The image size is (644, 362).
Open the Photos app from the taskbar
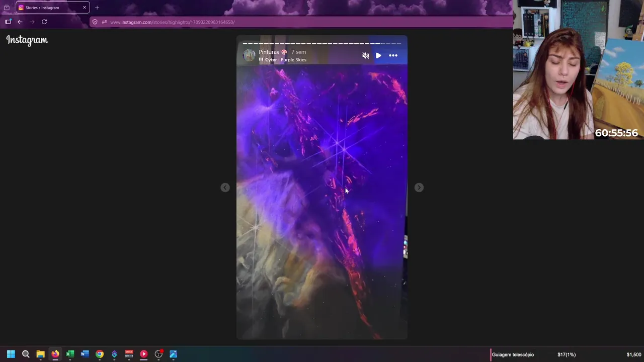173,354
